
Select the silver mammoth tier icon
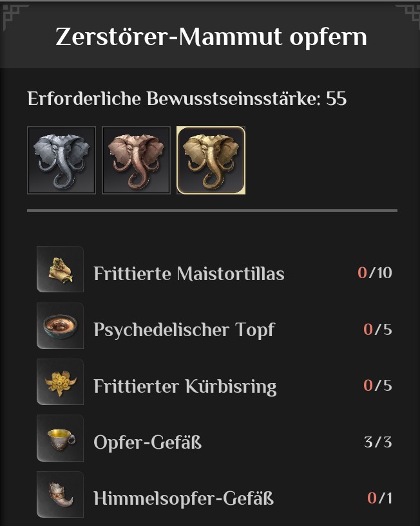61,160
